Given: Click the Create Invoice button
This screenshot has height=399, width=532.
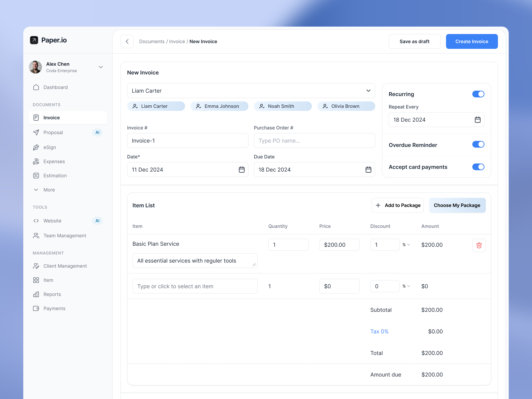Looking at the screenshot, I should point(472,41).
